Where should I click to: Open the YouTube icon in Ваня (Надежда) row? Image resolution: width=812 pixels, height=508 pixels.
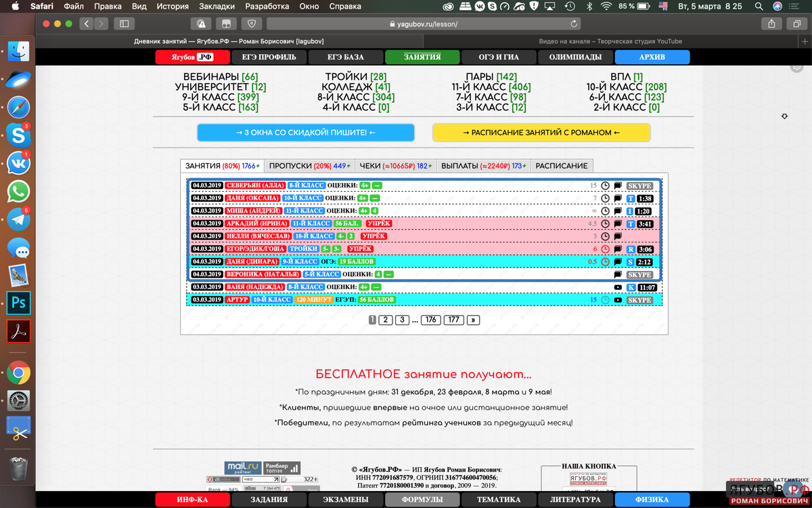pyautogui.click(x=618, y=287)
